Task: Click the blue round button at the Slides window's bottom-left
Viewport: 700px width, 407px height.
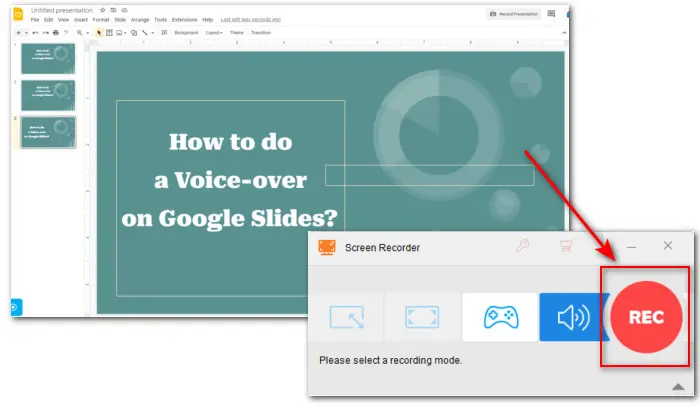Action: [15, 307]
